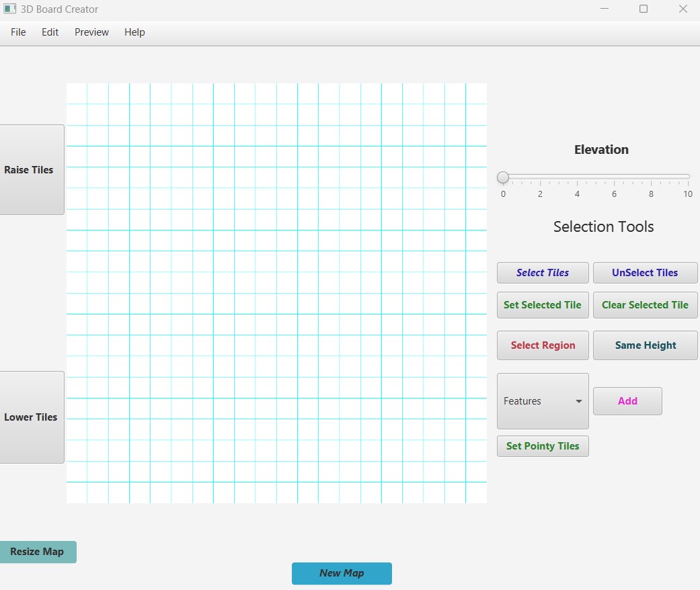700x590 pixels.
Task: Click the Add feature button
Action: 627,401
